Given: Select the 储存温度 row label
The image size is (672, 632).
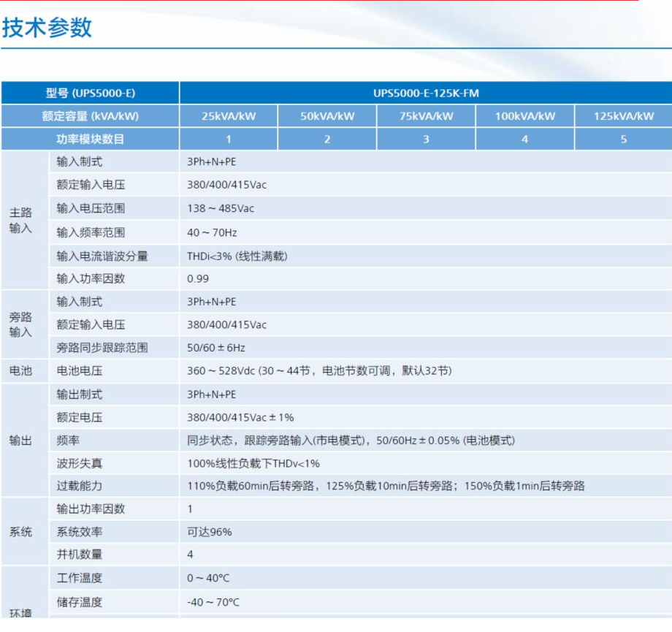Looking at the screenshot, I should click(80, 603).
